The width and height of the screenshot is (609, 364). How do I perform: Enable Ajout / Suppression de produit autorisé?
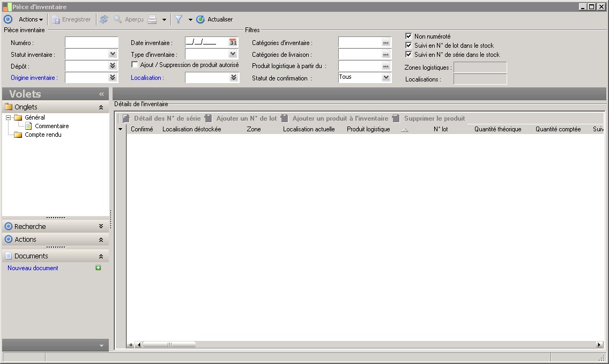point(135,64)
